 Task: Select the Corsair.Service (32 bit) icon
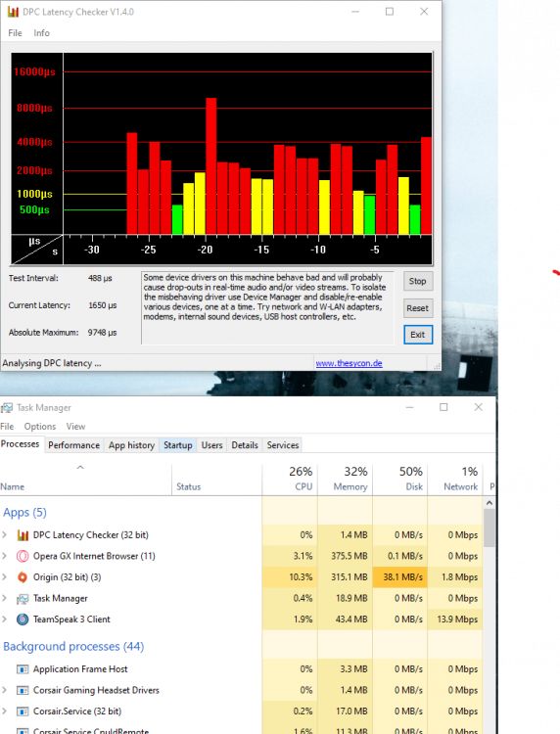click(23, 711)
